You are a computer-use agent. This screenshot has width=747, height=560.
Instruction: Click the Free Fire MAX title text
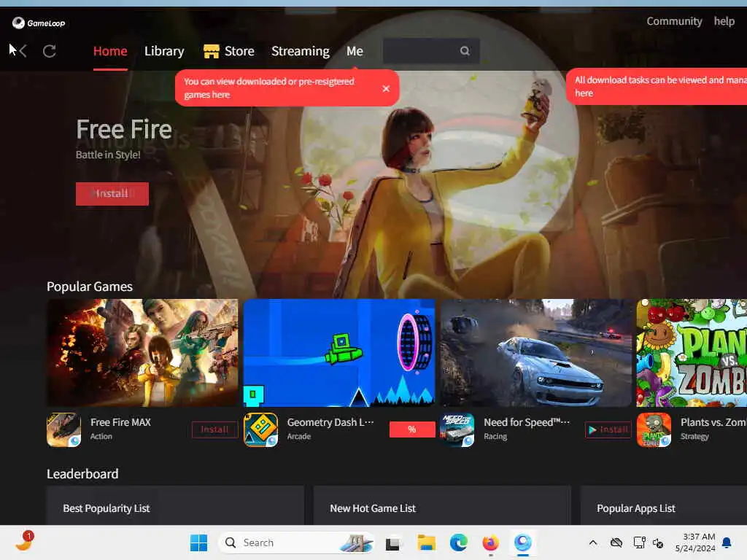(x=120, y=422)
